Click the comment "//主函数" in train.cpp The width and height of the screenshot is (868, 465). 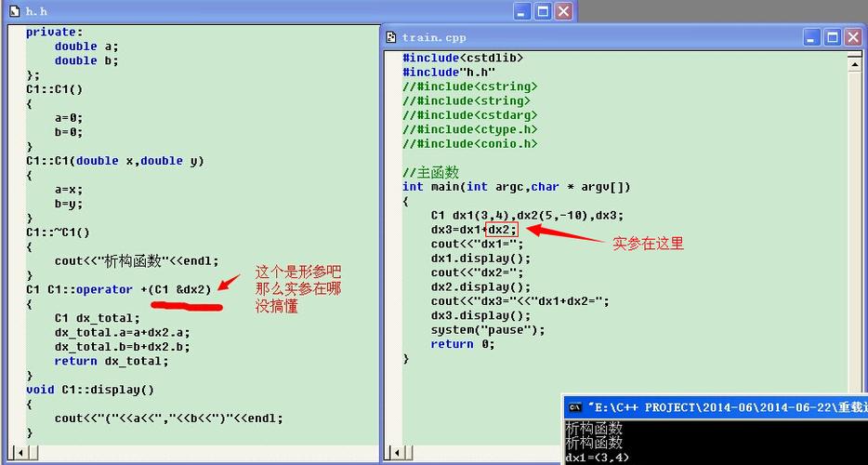pyautogui.click(x=430, y=172)
